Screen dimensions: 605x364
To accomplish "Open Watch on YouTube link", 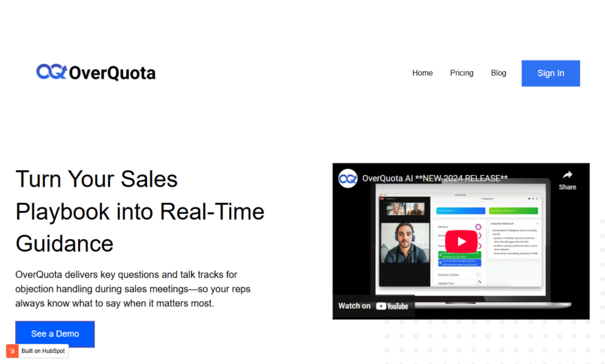I will tap(373, 306).
